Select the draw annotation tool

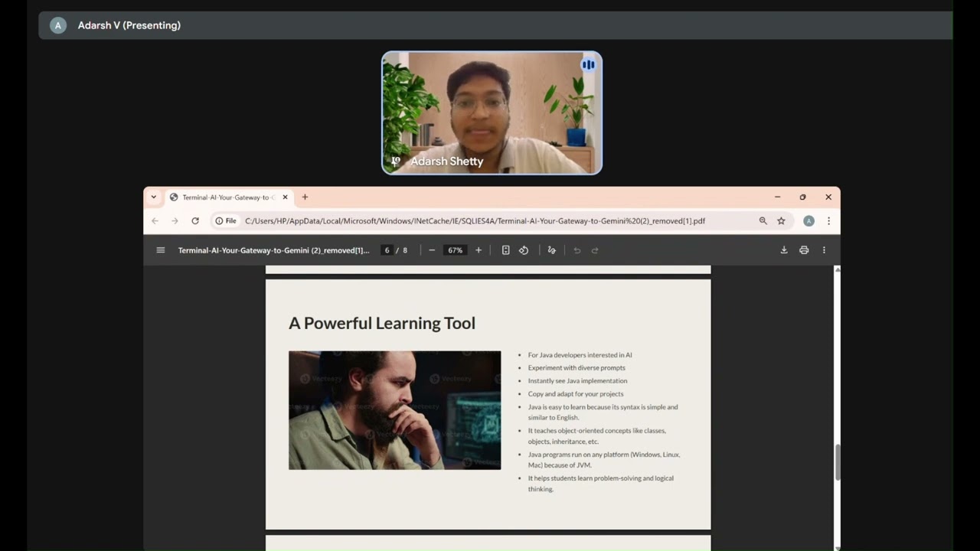coord(551,250)
